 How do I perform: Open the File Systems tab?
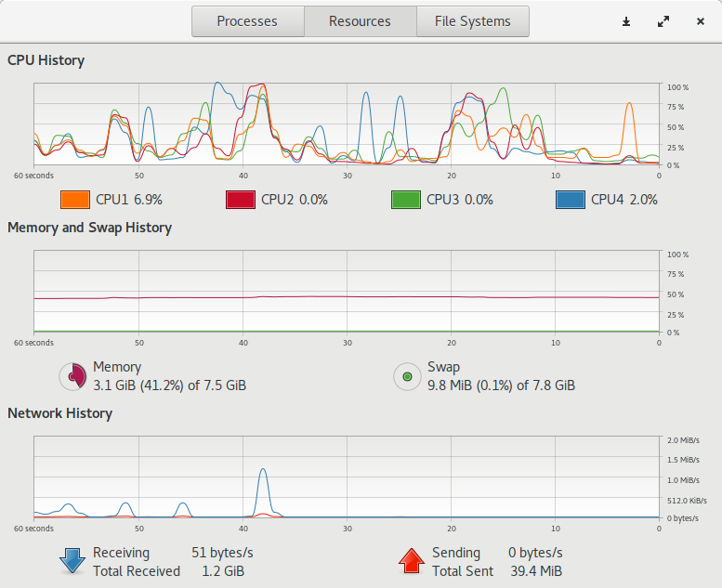[x=473, y=21]
